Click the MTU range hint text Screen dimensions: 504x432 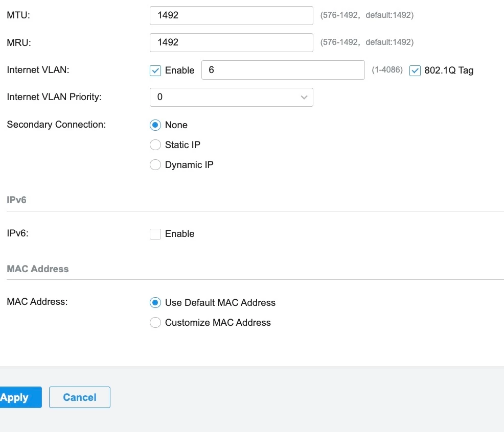point(366,15)
